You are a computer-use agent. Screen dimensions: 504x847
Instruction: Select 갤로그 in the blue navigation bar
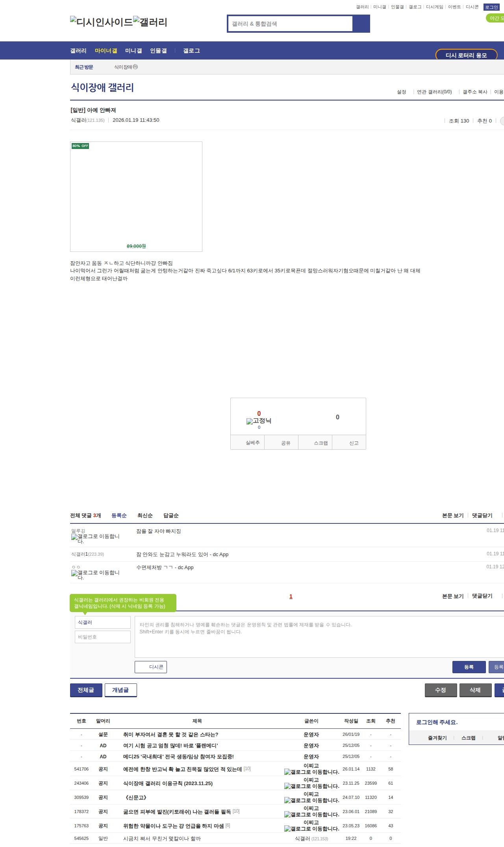(191, 50)
